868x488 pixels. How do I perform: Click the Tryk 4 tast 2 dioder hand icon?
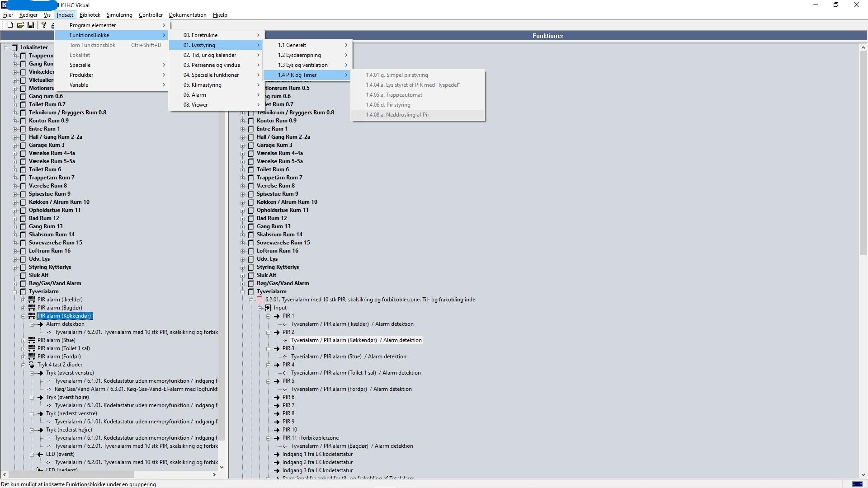pos(32,365)
